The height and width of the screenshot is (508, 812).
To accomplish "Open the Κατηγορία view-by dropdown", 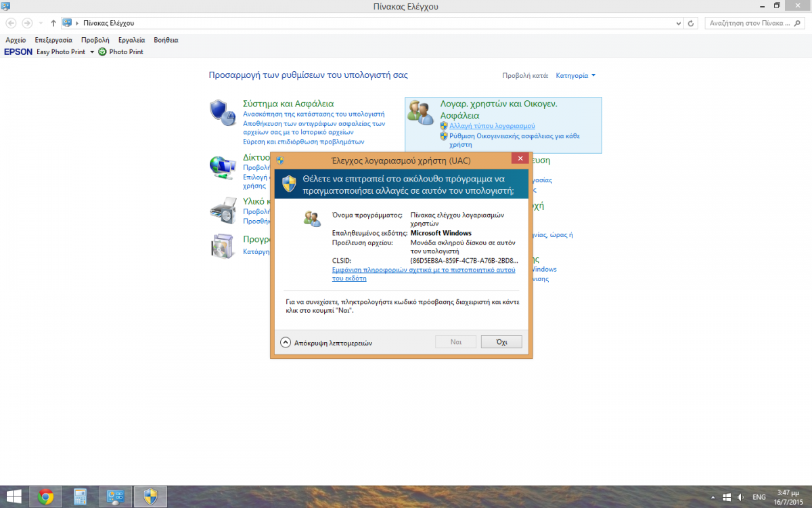I will (x=575, y=76).
